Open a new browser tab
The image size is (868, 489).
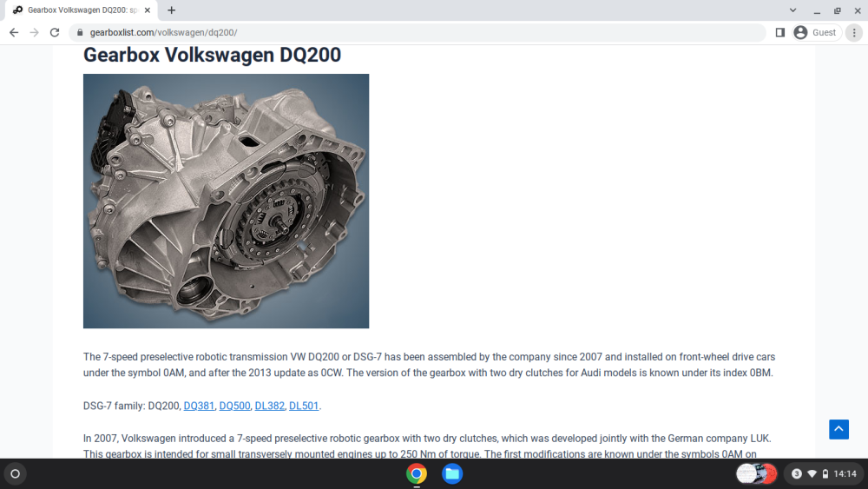coord(172,10)
